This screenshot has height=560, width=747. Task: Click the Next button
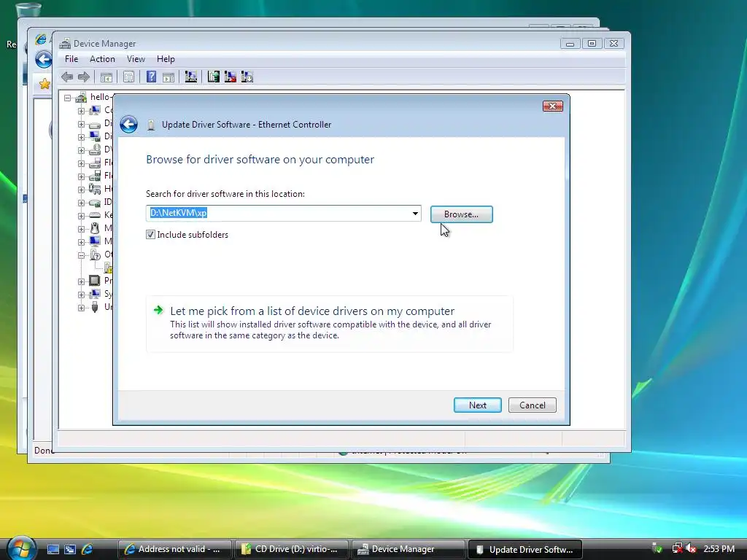coord(477,405)
